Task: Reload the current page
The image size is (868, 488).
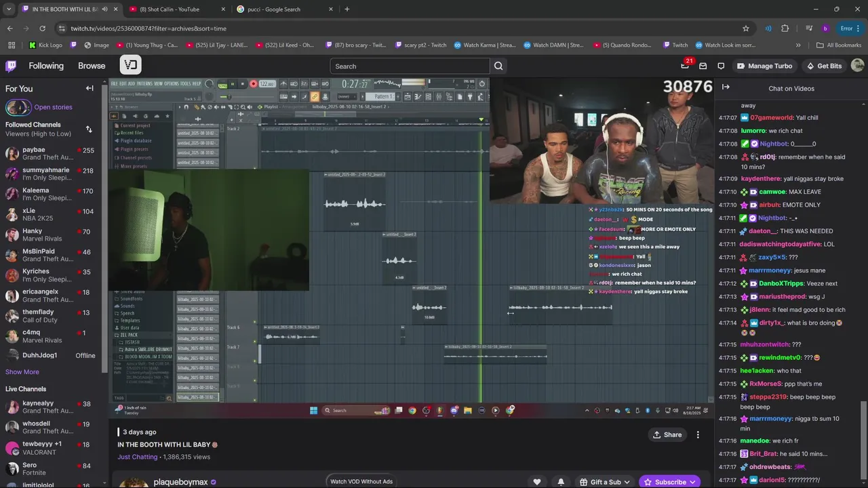Action: point(42,28)
